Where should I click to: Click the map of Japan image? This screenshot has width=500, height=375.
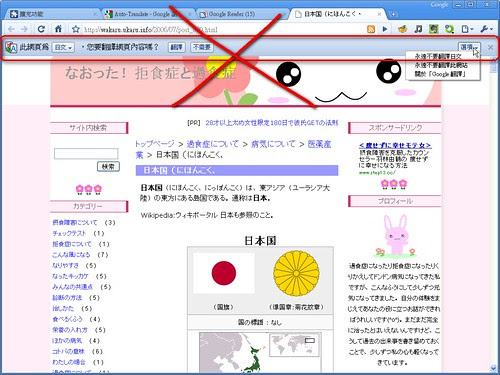tap(260, 352)
